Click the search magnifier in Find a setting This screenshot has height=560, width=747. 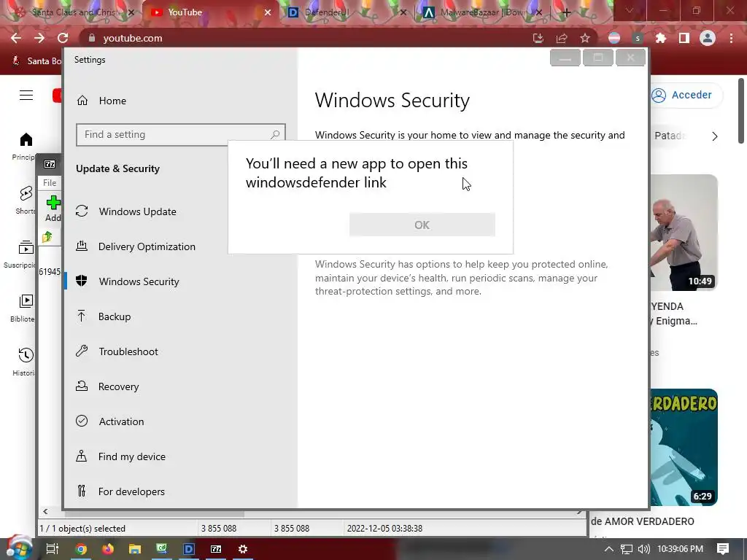pyautogui.click(x=275, y=135)
